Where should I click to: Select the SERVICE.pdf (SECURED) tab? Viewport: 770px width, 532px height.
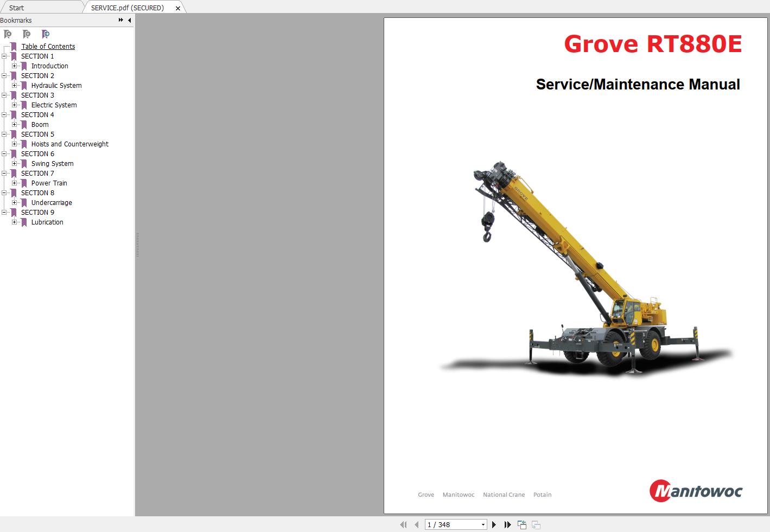(x=127, y=8)
